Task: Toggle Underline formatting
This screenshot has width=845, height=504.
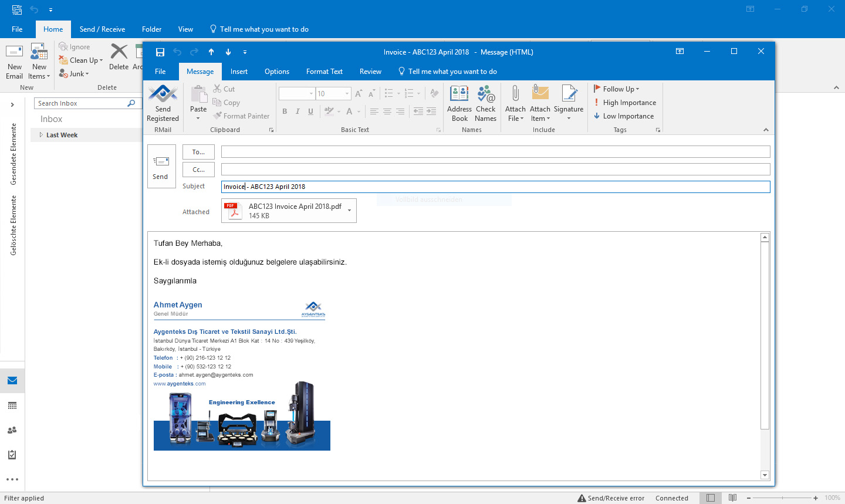Action: (x=311, y=111)
